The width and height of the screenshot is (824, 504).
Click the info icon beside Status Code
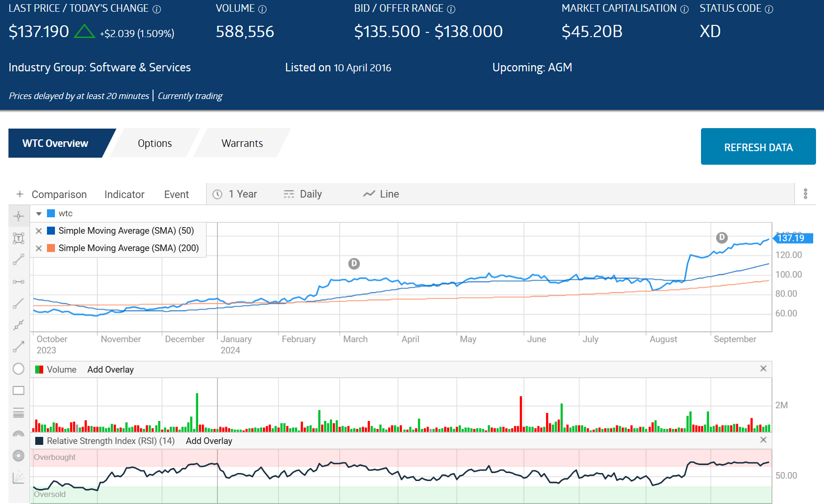pos(769,9)
